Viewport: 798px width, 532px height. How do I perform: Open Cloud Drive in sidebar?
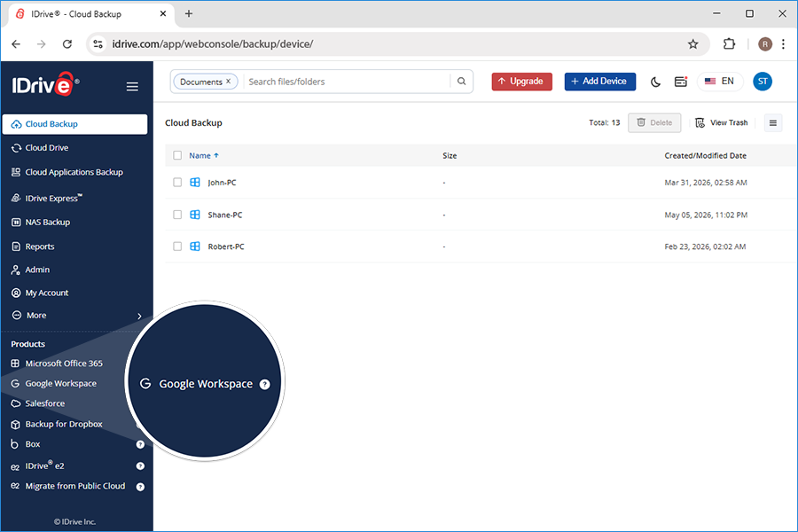click(x=47, y=148)
